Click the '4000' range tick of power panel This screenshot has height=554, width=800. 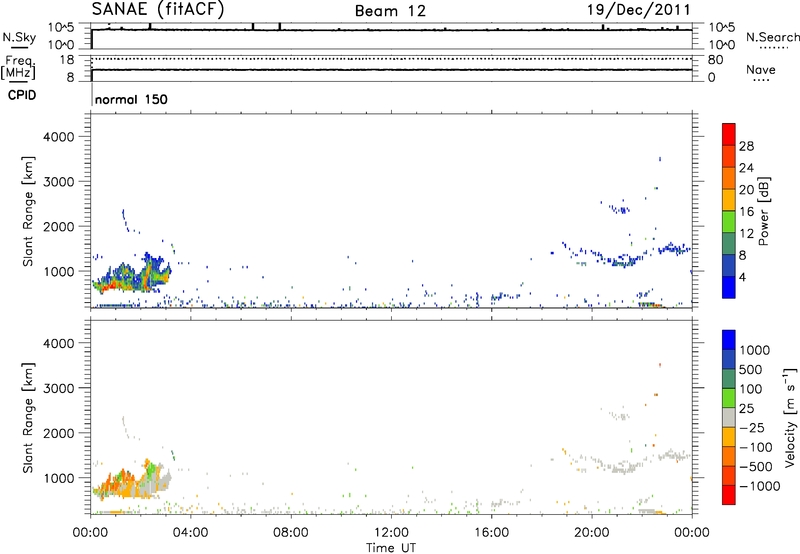(59, 137)
